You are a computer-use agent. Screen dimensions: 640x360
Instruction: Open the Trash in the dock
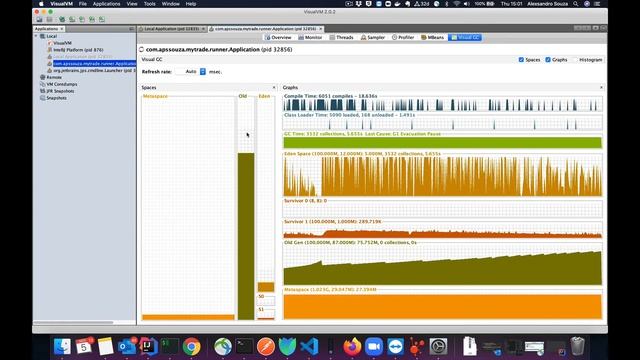[x=578, y=347]
